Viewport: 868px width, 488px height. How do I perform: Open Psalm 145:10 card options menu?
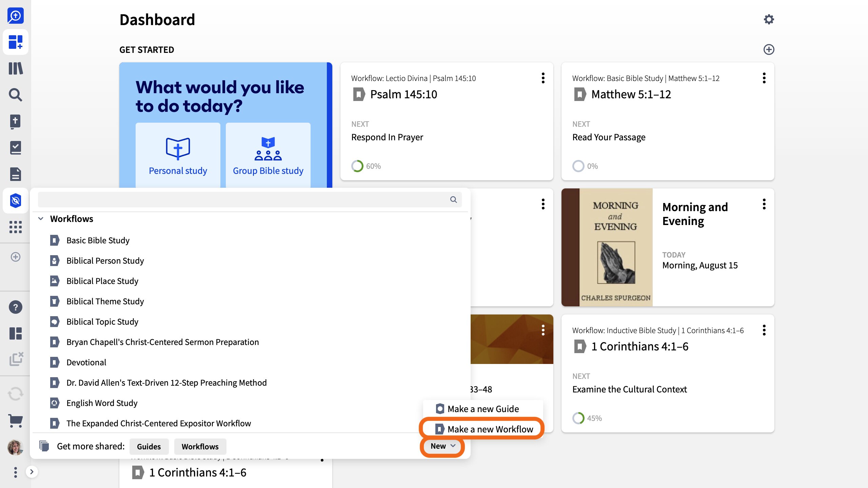[543, 78]
